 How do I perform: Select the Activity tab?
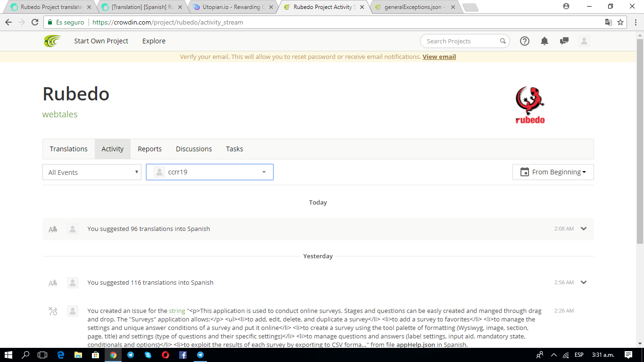click(113, 149)
